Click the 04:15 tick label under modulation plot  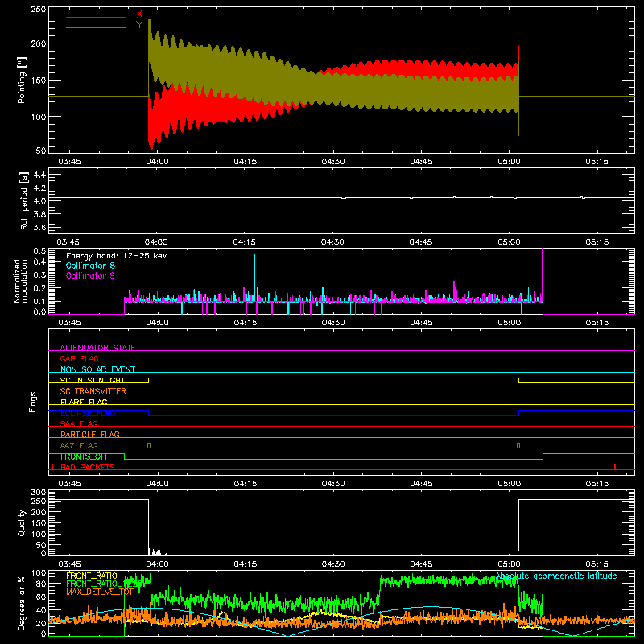(246, 323)
